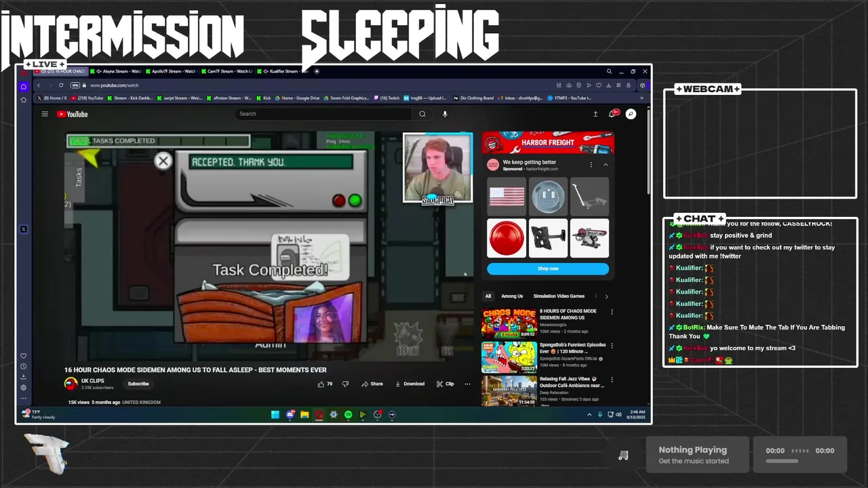The image size is (868, 488).
Task: Click the X icon in browser sidebar
Action: [23, 229]
